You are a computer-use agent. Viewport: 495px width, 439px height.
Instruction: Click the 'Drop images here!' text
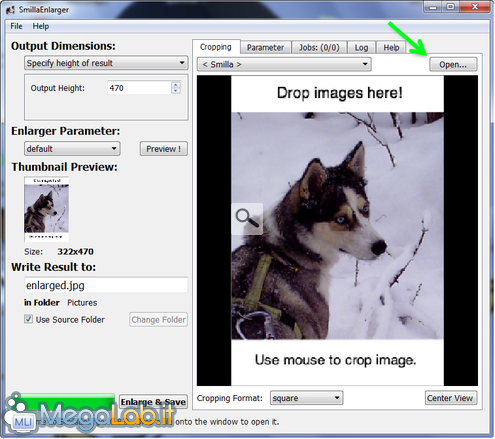tap(339, 93)
